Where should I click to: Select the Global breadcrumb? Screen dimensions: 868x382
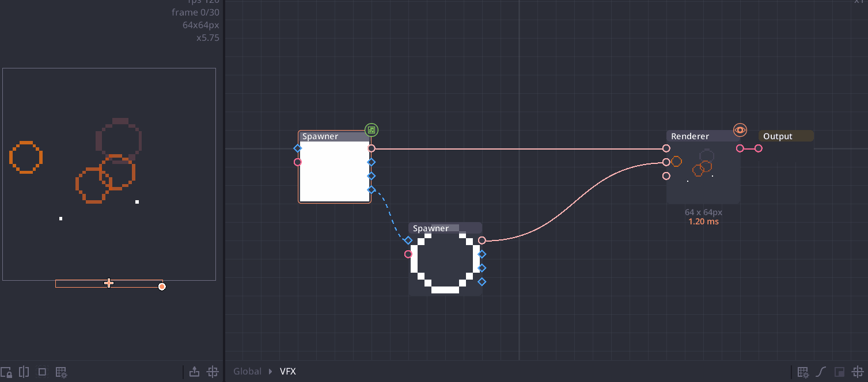247,372
